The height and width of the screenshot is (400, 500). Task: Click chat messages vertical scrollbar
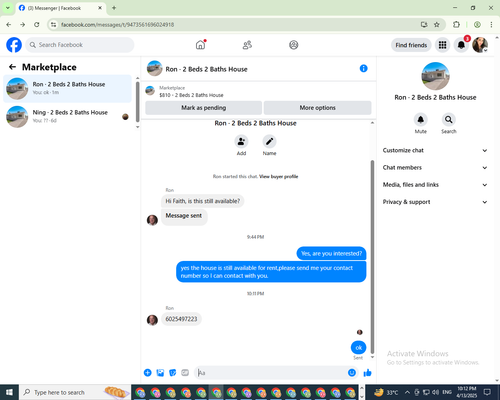pyautogui.click(x=372, y=257)
